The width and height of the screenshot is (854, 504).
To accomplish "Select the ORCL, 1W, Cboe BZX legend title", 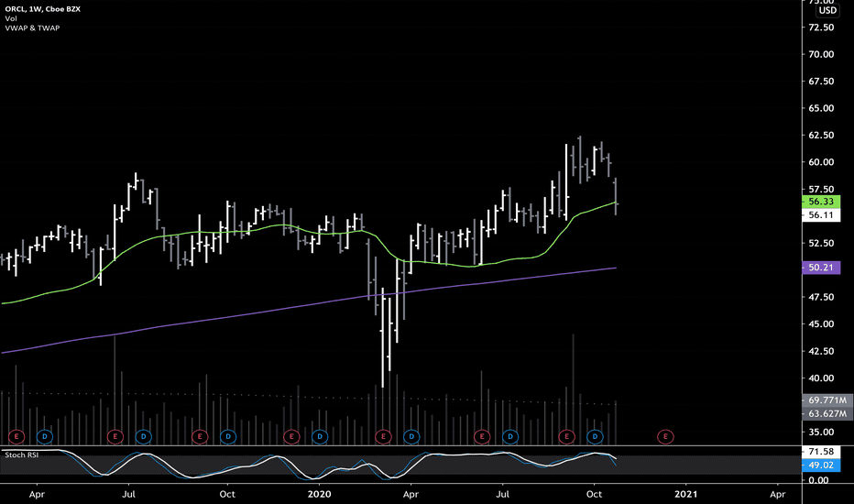I will point(42,9).
